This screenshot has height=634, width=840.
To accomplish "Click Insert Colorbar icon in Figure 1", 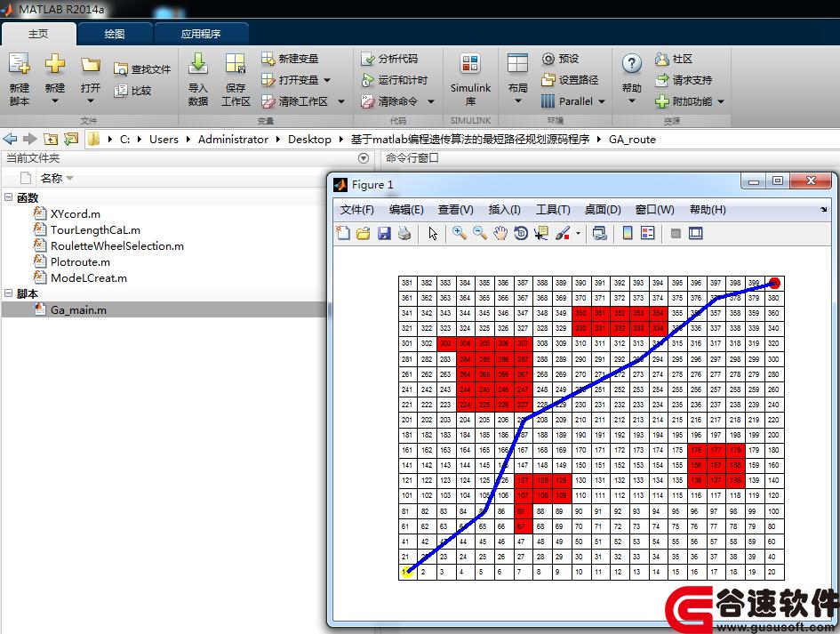I will pyautogui.click(x=628, y=233).
